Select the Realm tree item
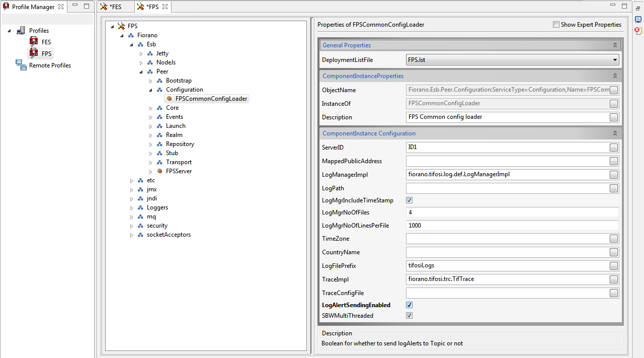644x358 pixels. (174, 135)
